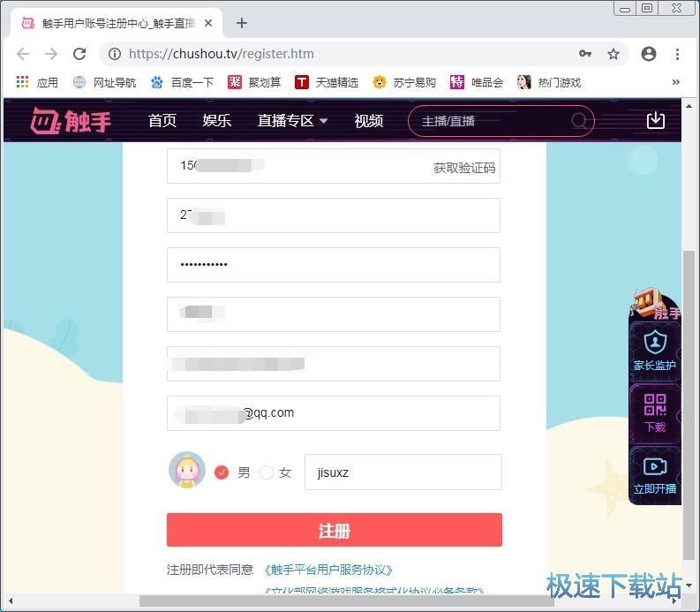Select the 触手用户账号注册中心 browser tab
Viewport: 700px width, 612px height.
click(117, 23)
